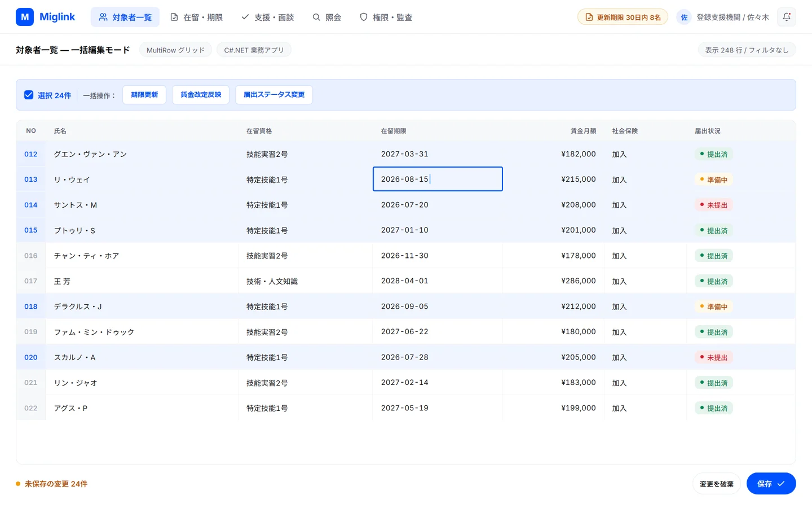Click the name サントス・M
The height and width of the screenshot is (508, 812).
pos(76,205)
